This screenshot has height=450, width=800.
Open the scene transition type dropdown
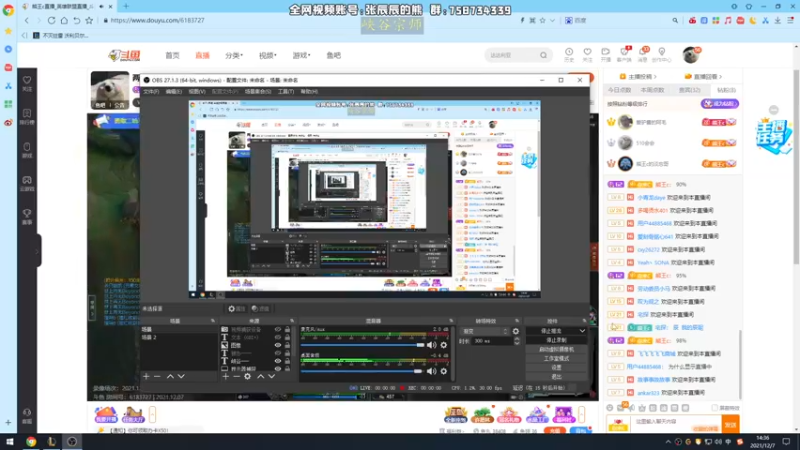484,331
